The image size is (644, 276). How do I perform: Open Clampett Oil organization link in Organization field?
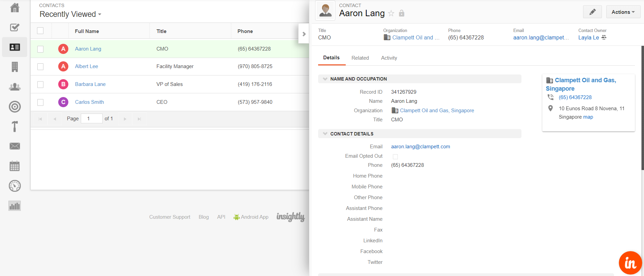pos(437,111)
